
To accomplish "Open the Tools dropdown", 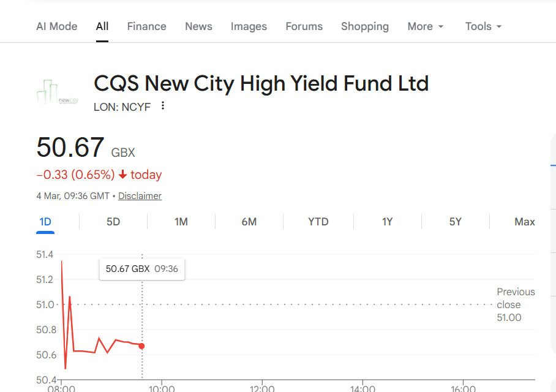I will (483, 26).
